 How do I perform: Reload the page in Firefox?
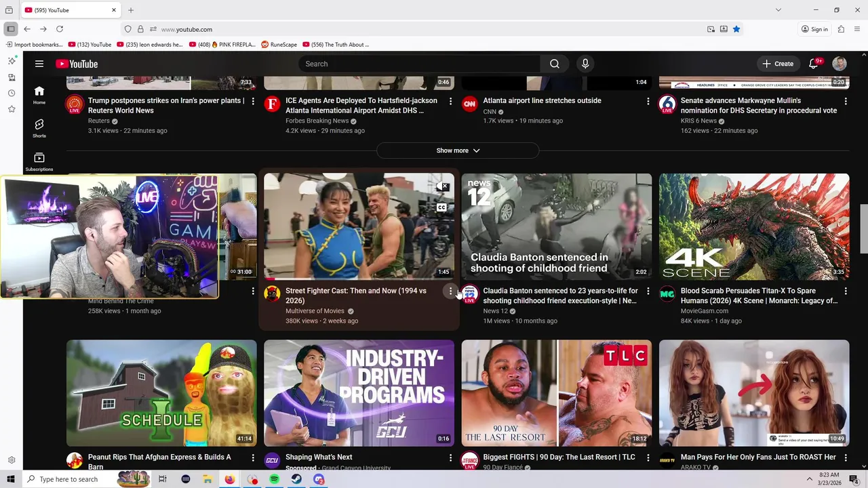[60, 29]
